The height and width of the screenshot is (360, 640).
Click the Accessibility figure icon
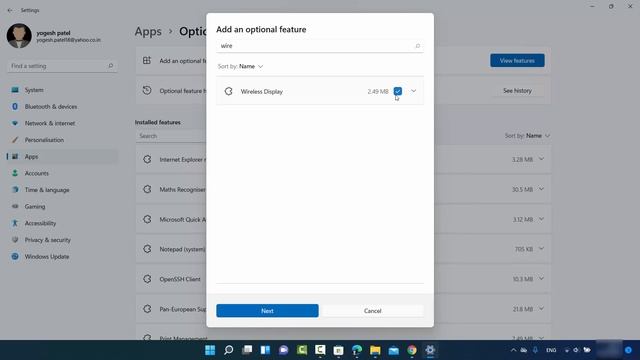pyautogui.click(x=15, y=223)
